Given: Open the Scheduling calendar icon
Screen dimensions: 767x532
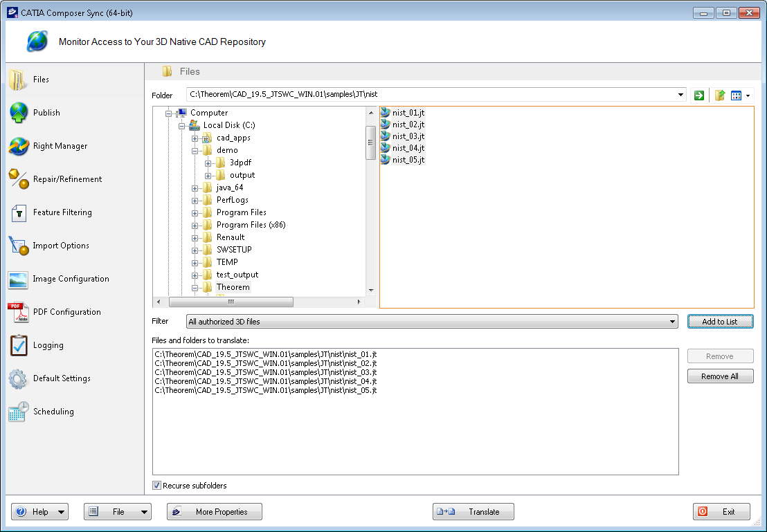Looking at the screenshot, I should coord(19,412).
